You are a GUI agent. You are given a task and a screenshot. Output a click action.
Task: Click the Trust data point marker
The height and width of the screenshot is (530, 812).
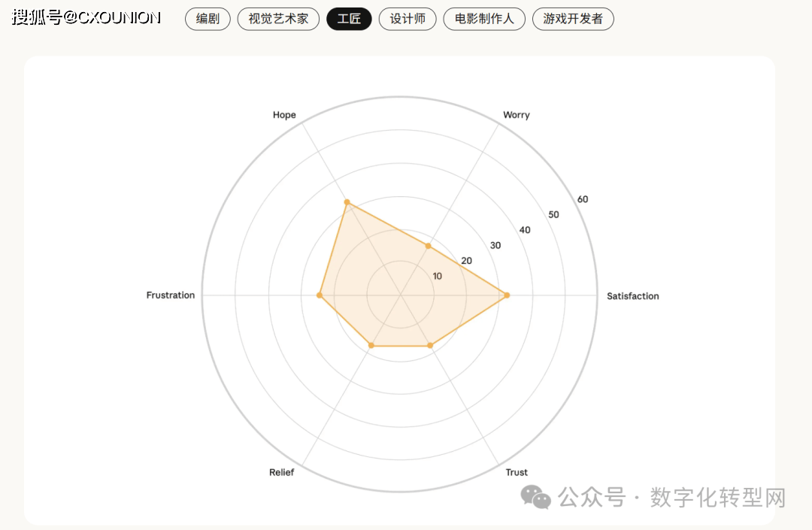click(430, 346)
